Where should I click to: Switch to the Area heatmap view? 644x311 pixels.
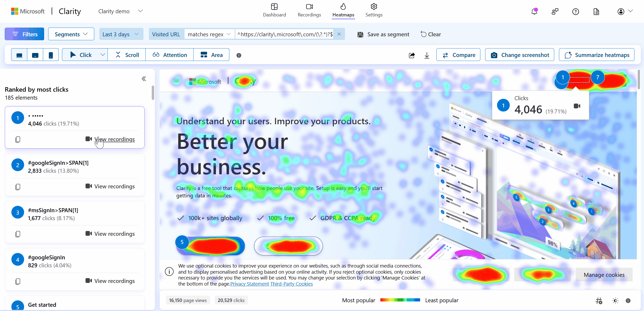pyautogui.click(x=212, y=55)
